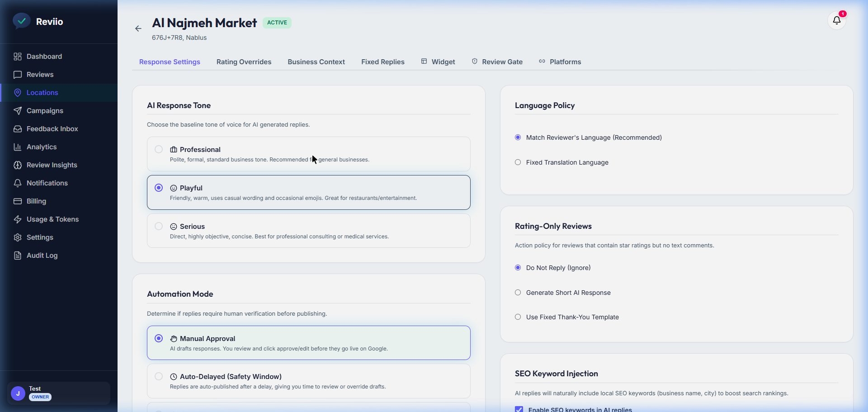
Task: Open Audit Log page
Action: [59, 256]
